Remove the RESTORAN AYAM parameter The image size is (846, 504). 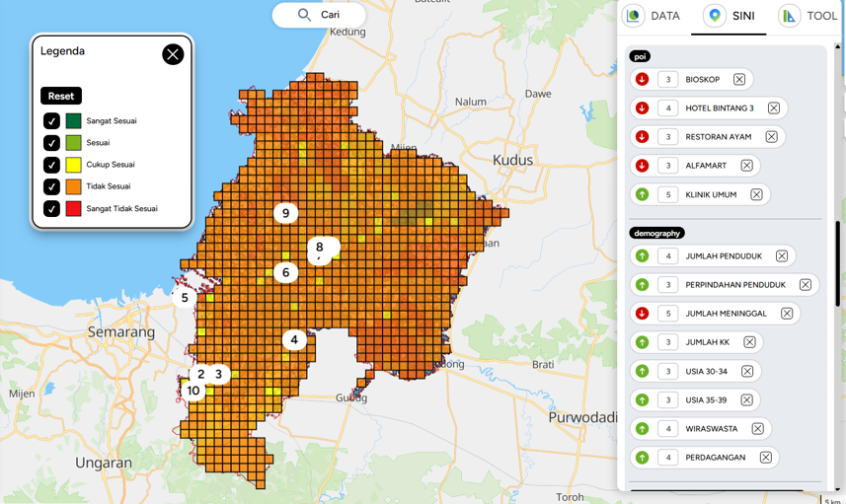pyautogui.click(x=771, y=137)
